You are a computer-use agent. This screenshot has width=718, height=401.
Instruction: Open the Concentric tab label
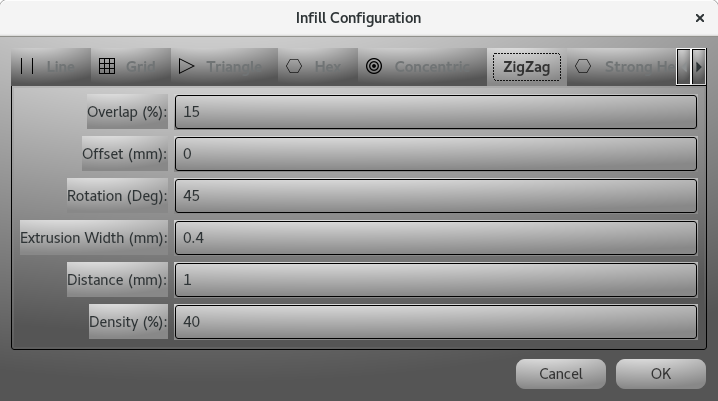432,67
